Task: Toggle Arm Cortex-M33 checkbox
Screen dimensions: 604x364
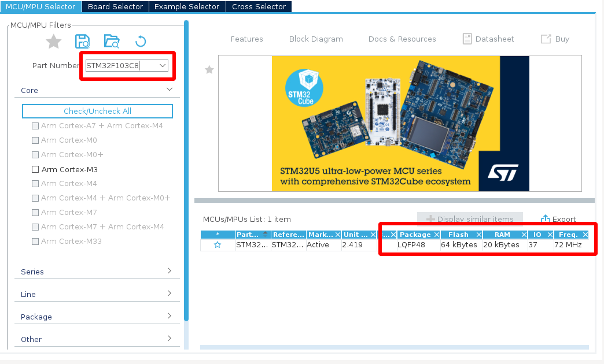Action: [35, 242]
